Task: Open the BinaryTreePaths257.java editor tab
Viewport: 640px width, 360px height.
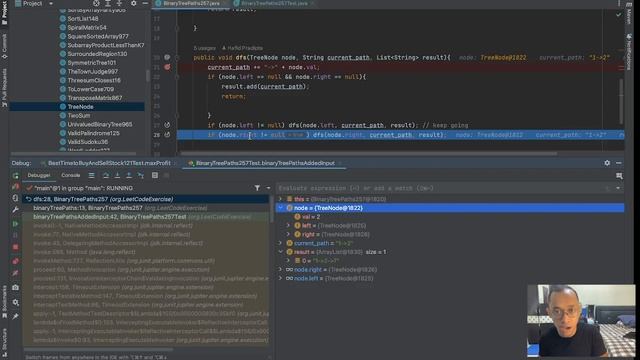Action: pos(191,3)
